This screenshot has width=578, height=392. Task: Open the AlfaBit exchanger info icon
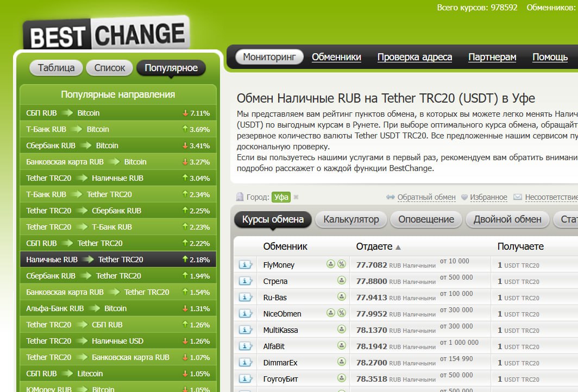click(245, 345)
